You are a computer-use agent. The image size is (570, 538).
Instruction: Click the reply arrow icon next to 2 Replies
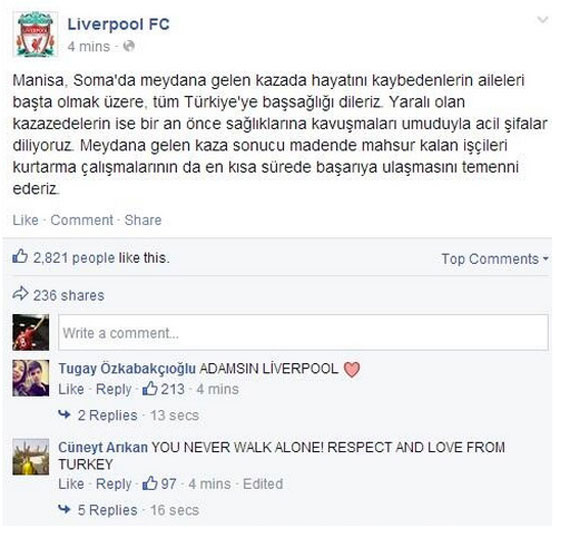click(x=64, y=414)
